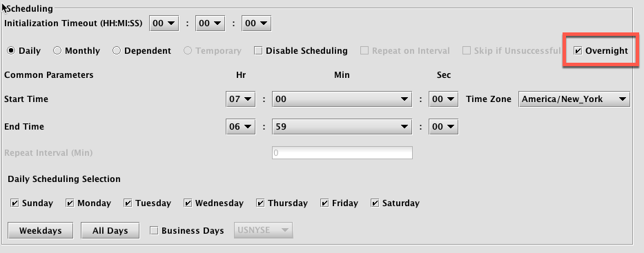
Task: Open the Start Time seconds dropdown
Action: click(x=443, y=99)
